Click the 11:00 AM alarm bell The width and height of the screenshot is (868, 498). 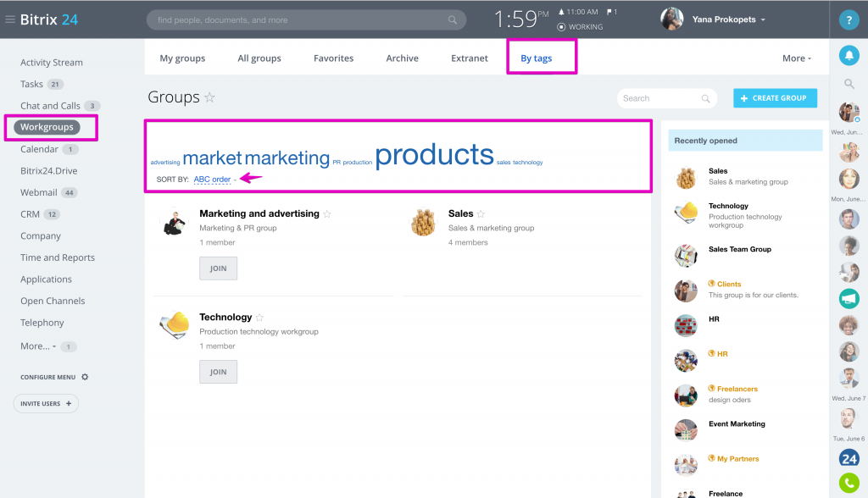[561, 12]
